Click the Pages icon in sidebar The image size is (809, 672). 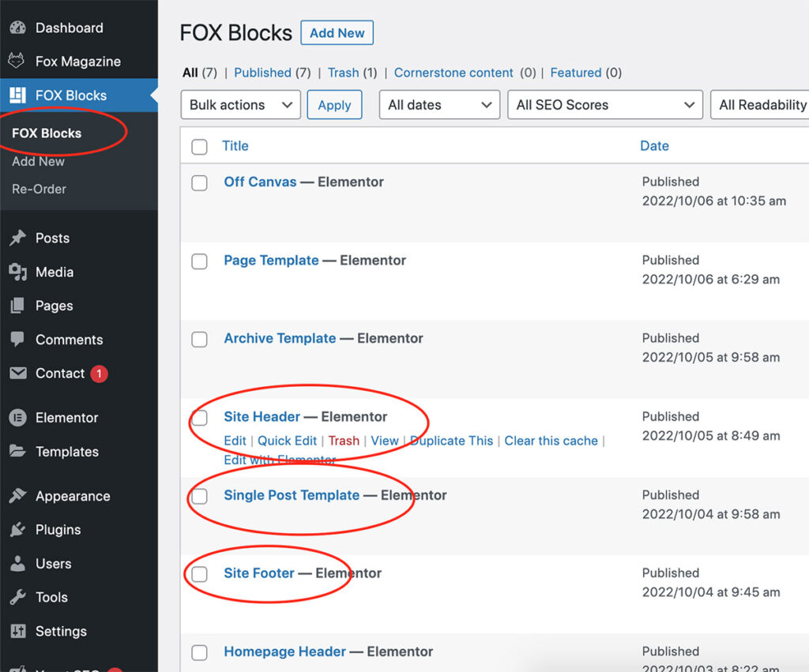tap(17, 306)
